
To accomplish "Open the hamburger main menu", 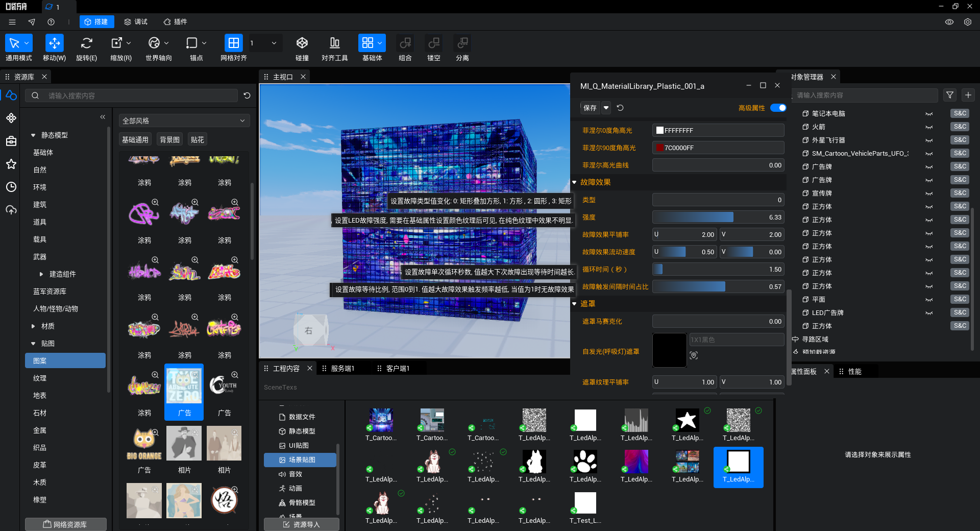I will tap(12, 22).
